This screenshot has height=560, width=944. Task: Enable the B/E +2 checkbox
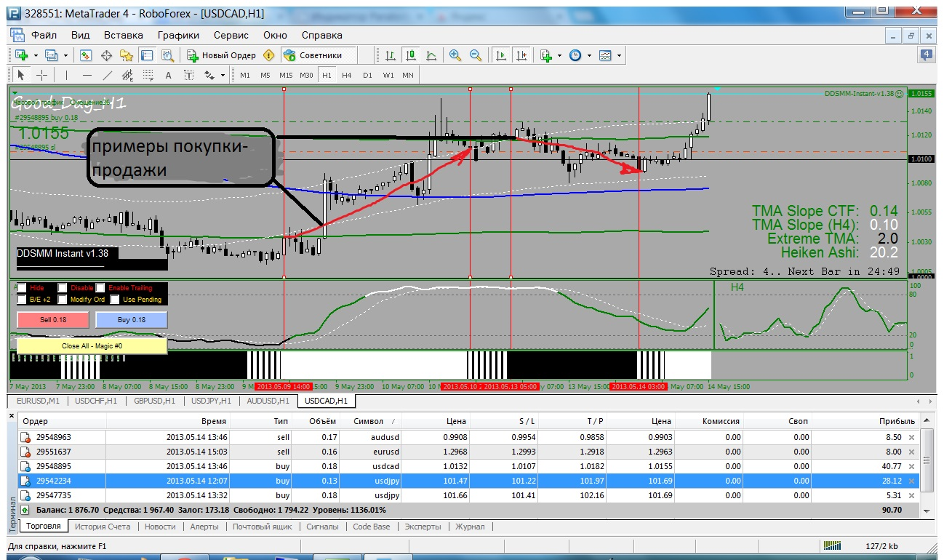coord(22,299)
